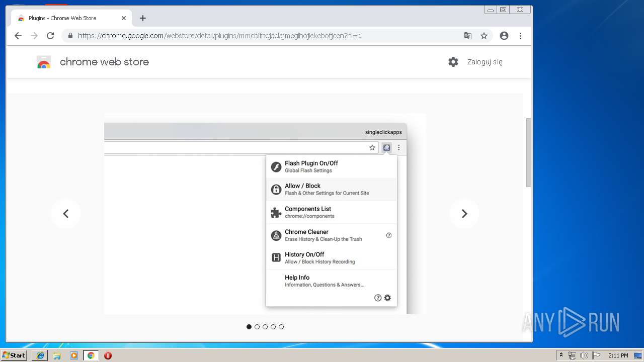Click the padlock icon beside Allow / Block
This screenshot has width=644, height=362.
click(x=276, y=190)
